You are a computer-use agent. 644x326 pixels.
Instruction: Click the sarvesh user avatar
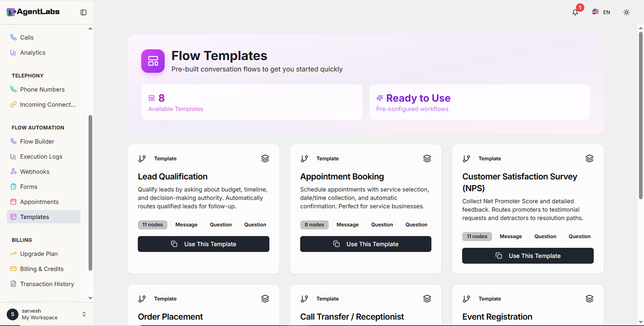click(x=12, y=314)
